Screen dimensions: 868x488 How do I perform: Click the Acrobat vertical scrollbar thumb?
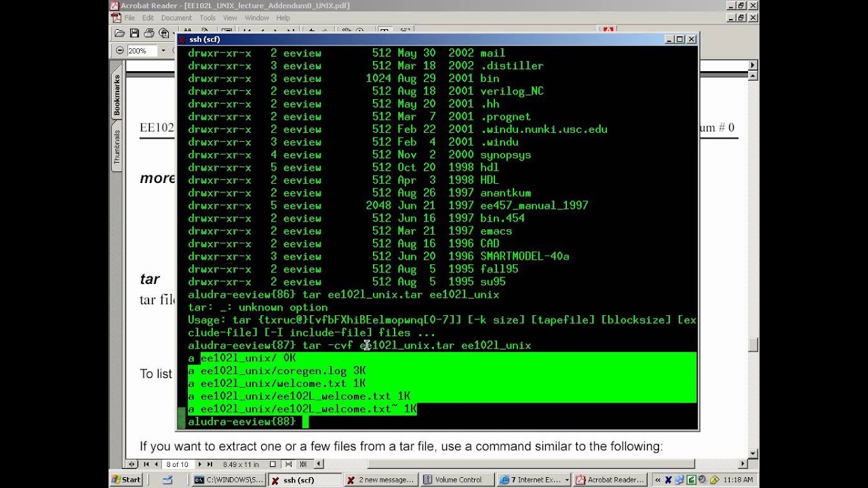pyautogui.click(x=753, y=344)
